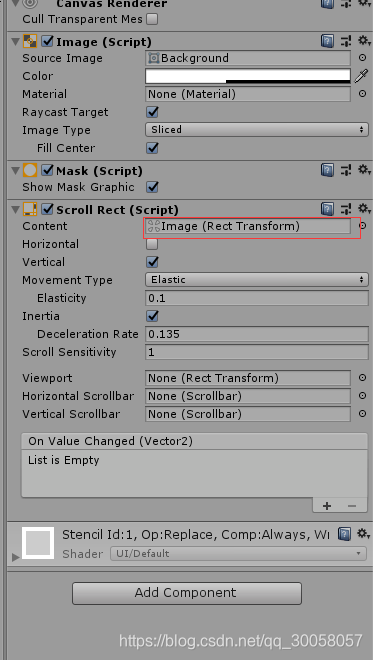
Task: Click the On Value Changed (Vector2) header
Action: coord(194,441)
